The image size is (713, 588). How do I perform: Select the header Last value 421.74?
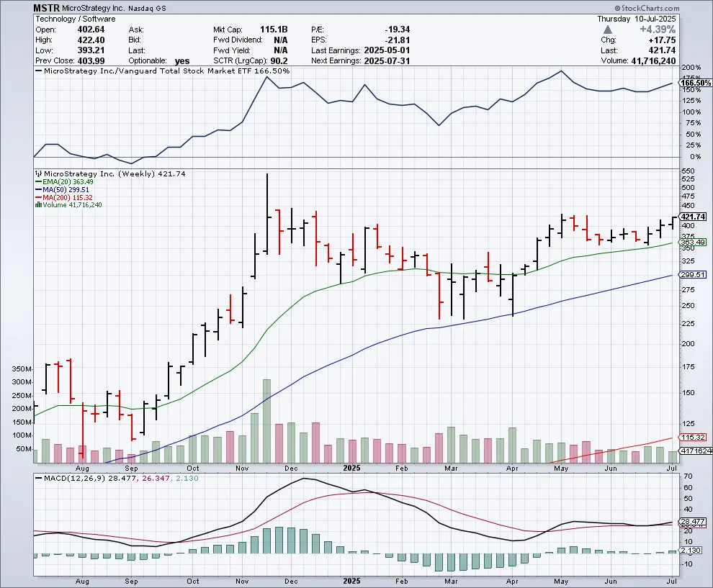pyautogui.click(x=663, y=50)
